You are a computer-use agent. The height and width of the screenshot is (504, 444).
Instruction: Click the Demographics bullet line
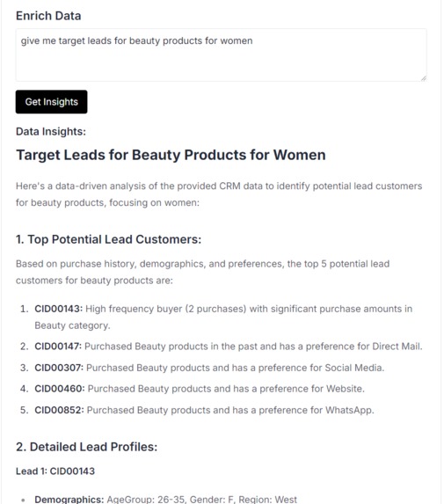[165, 500]
